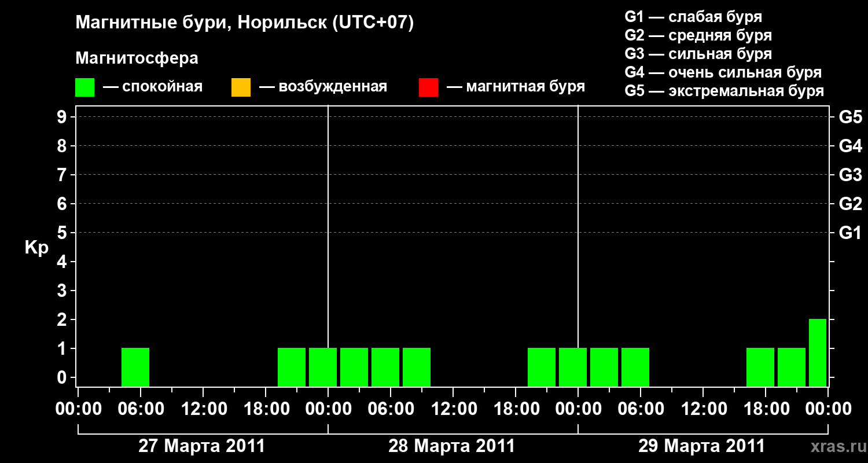
Task: Click the '18:00' label above 29 March
Action: tap(766, 409)
